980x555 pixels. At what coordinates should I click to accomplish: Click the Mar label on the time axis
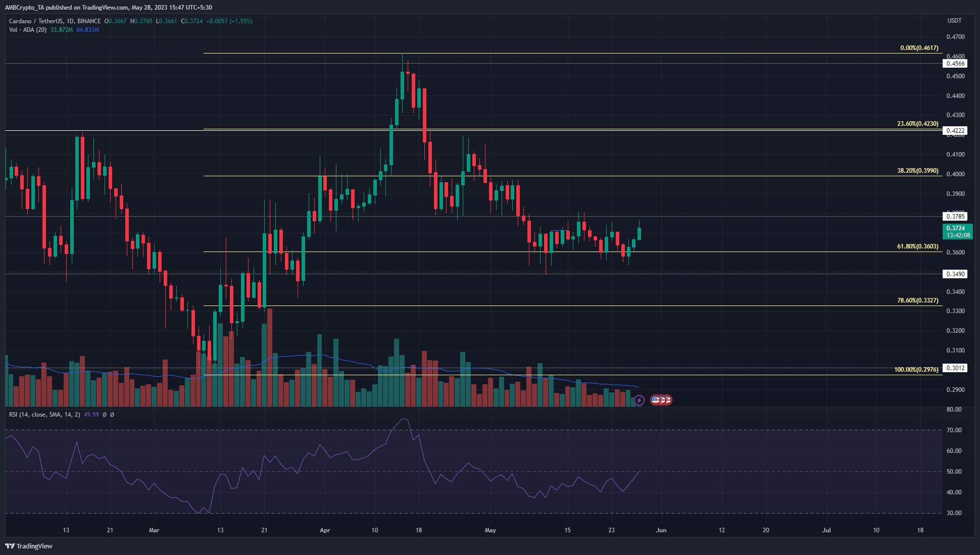click(x=154, y=530)
